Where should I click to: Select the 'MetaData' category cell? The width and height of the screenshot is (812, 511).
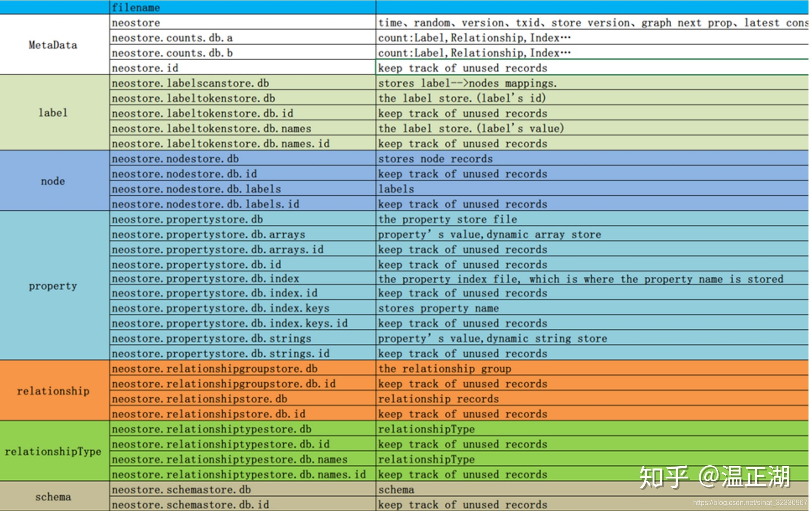pyautogui.click(x=55, y=45)
